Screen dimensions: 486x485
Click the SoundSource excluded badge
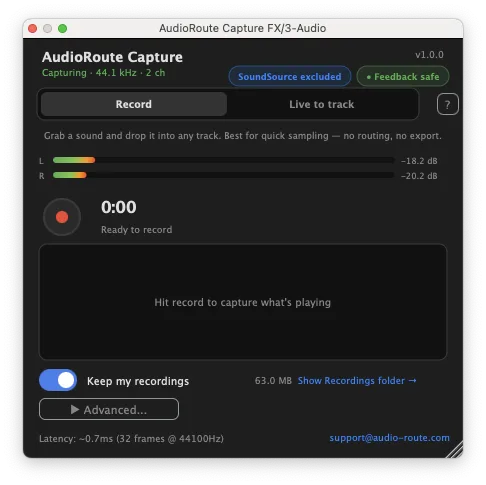click(x=290, y=77)
